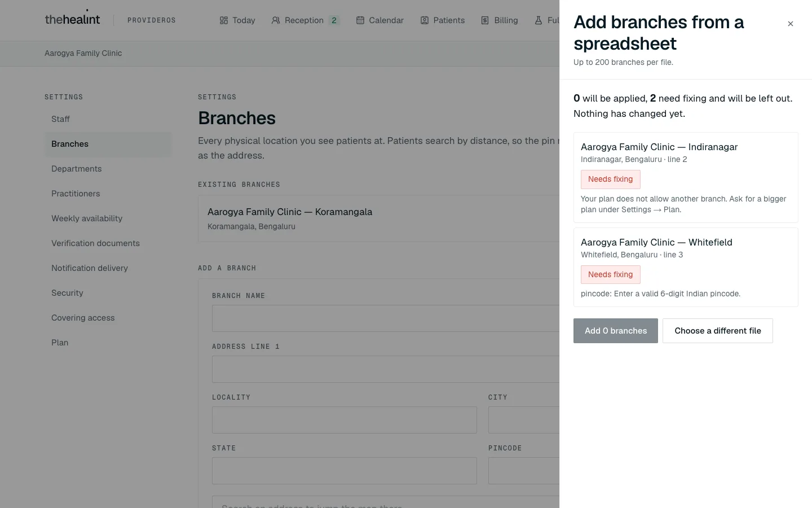Go to Notification delivery settings
The width and height of the screenshot is (812, 508).
108,268
